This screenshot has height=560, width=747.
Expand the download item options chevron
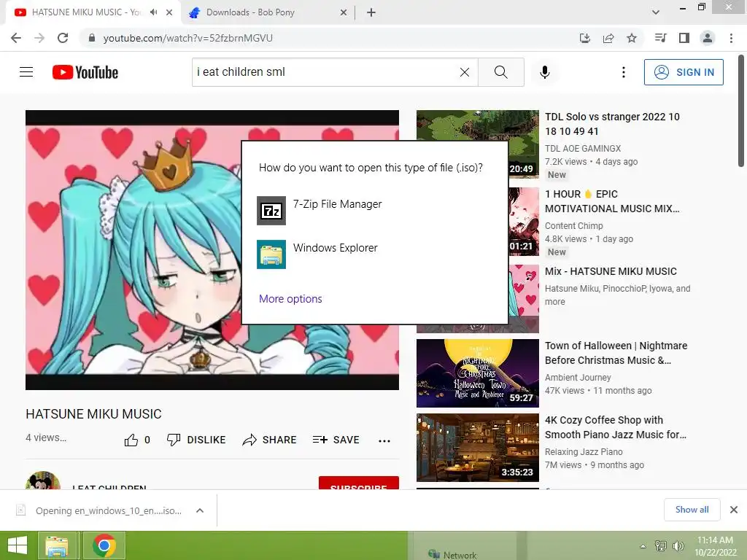pyautogui.click(x=200, y=510)
